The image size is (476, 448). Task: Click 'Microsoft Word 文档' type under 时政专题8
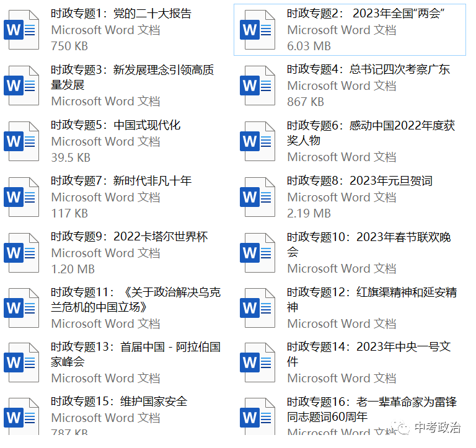click(x=342, y=198)
